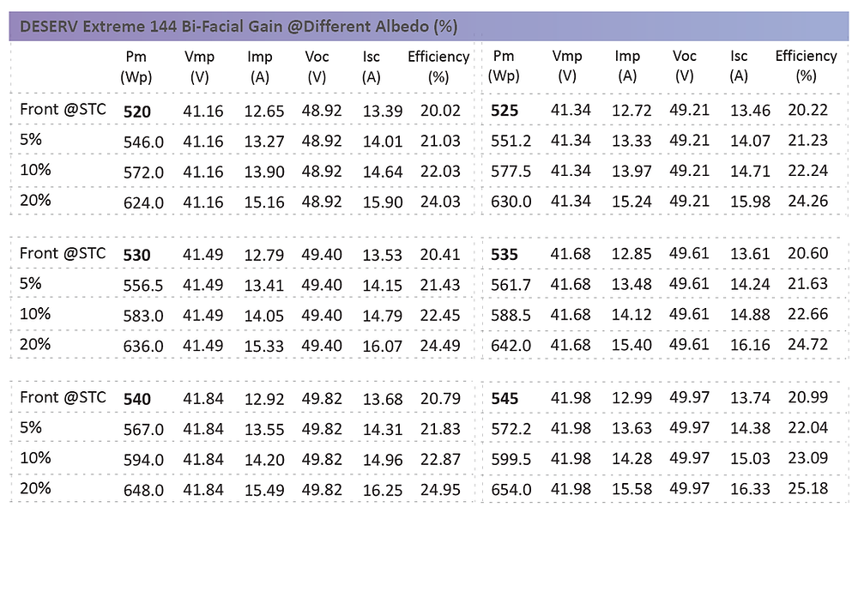
Task: Click the 5% label in the 546.0 row
Action: [31, 140]
